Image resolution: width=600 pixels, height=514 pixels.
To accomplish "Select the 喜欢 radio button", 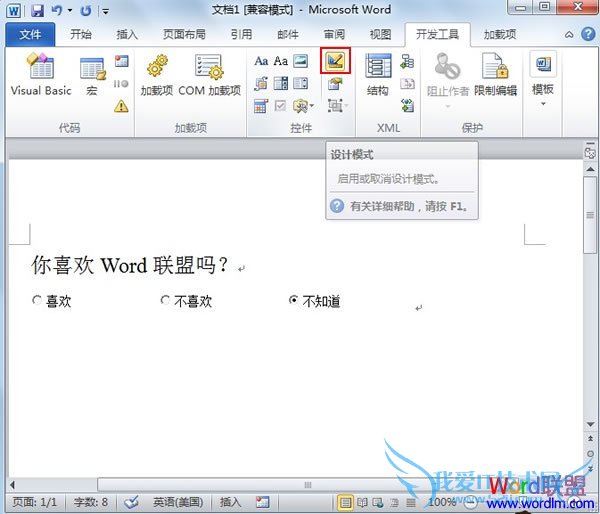I will 37,300.
